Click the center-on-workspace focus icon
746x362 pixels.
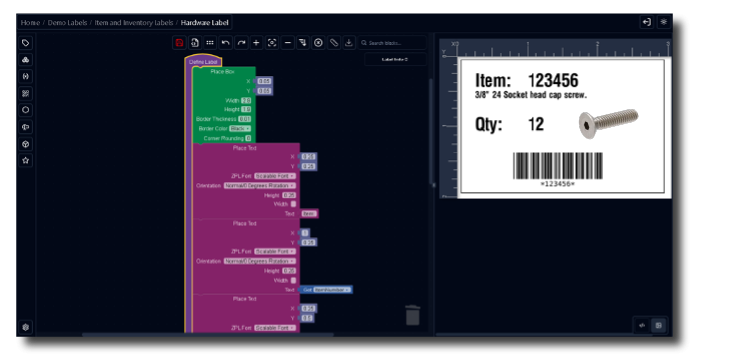(272, 43)
